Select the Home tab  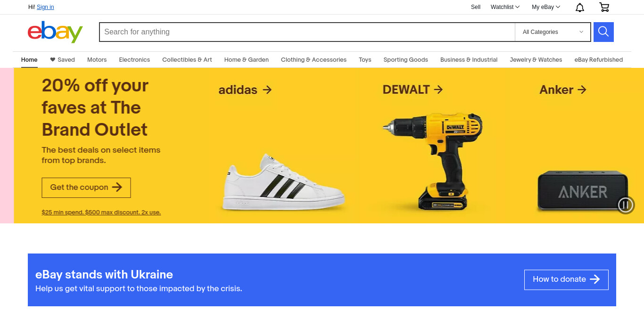pos(29,60)
